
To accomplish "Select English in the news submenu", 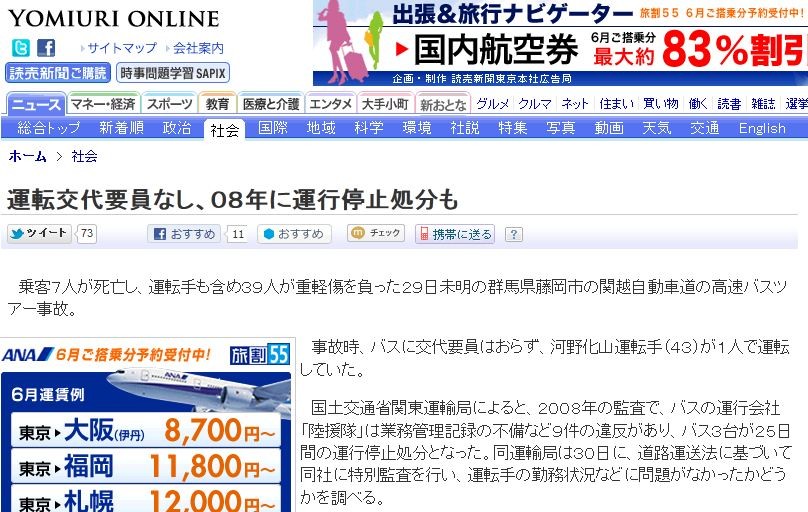I will click(762, 128).
